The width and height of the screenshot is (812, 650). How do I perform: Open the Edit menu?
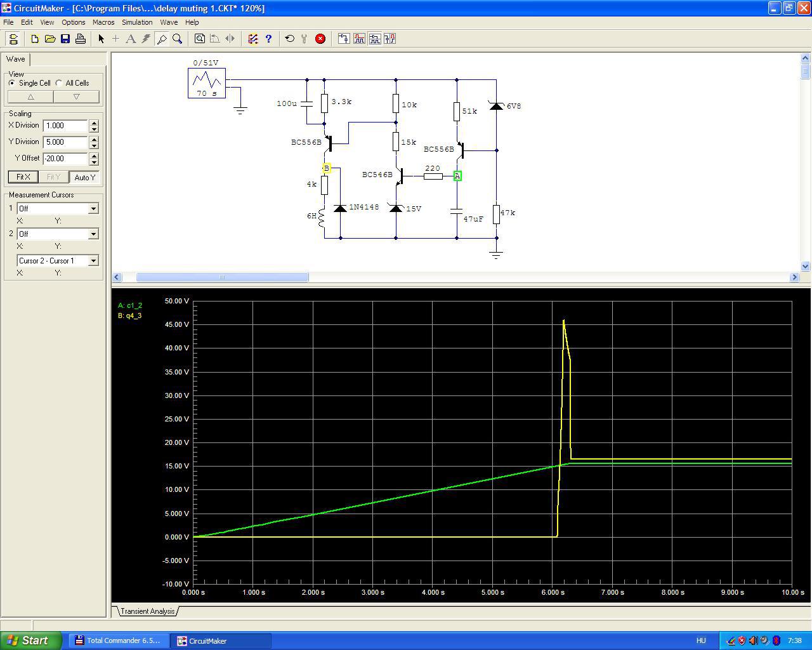(x=27, y=22)
